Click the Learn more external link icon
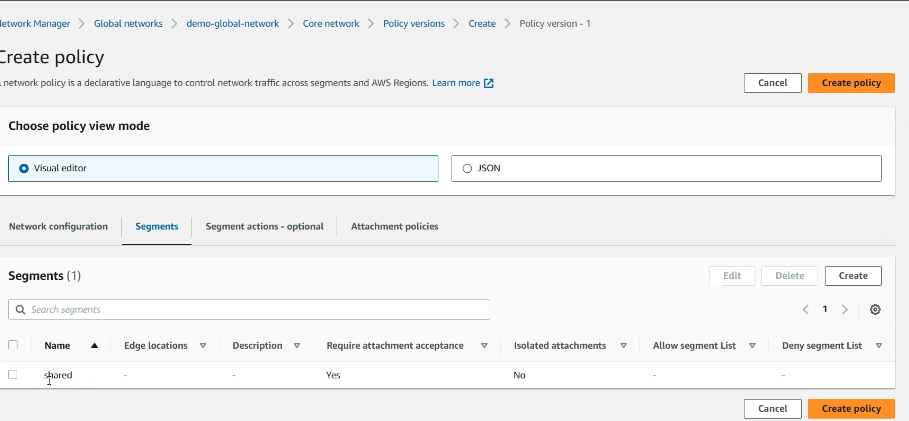The height and width of the screenshot is (421, 909). 489,83
